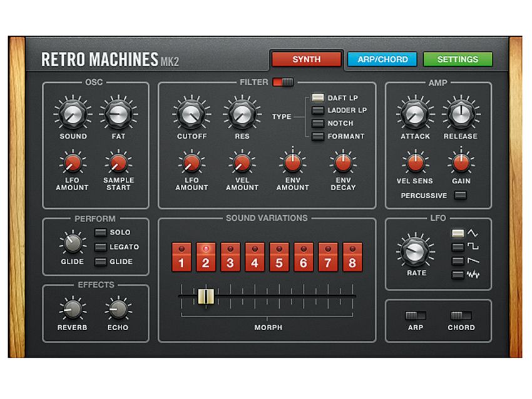Select sound variation 7
Screen dimensions: 532x399
(328, 257)
